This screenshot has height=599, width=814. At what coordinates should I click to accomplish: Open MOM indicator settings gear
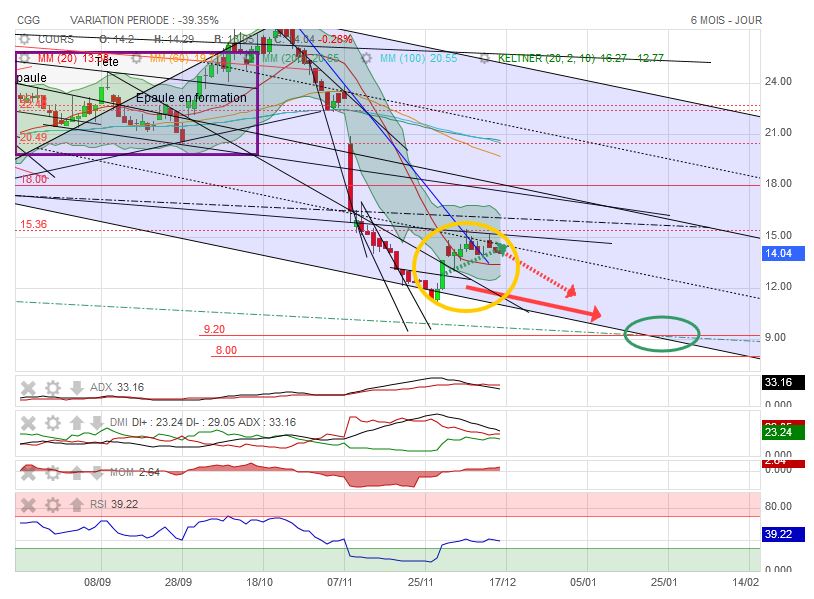tap(52, 473)
